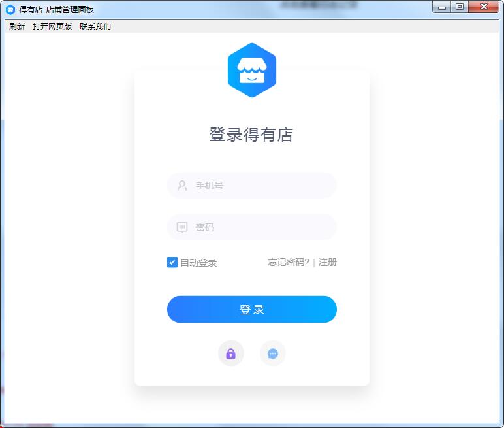Toggle the 自动登录 checkbox
The height and width of the screenshot is (428, 504).
172,262
